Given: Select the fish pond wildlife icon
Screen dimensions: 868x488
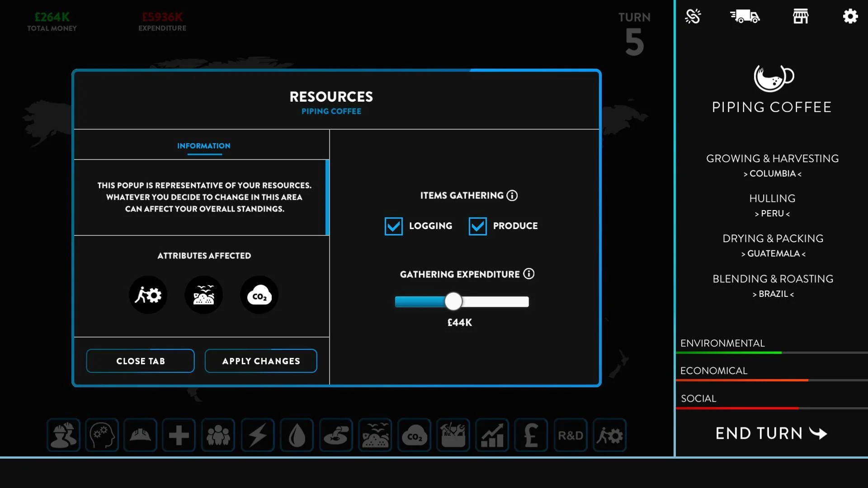Looking at the screenshot, I should tap(336, 435).
